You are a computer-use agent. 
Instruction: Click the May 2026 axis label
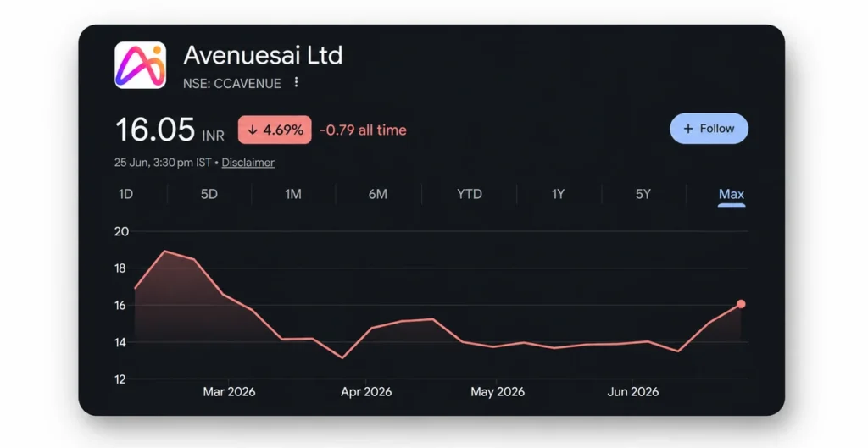(x=498, y=392)
